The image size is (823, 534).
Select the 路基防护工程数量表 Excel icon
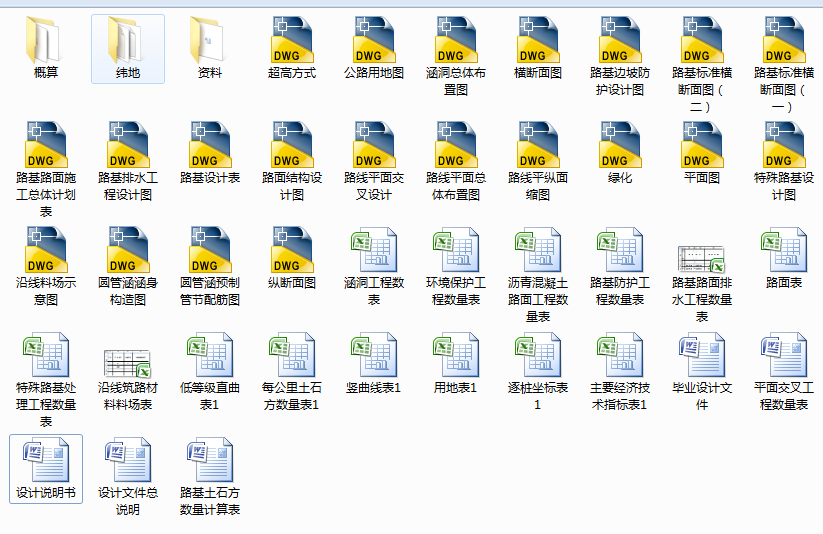click(619, 250)
